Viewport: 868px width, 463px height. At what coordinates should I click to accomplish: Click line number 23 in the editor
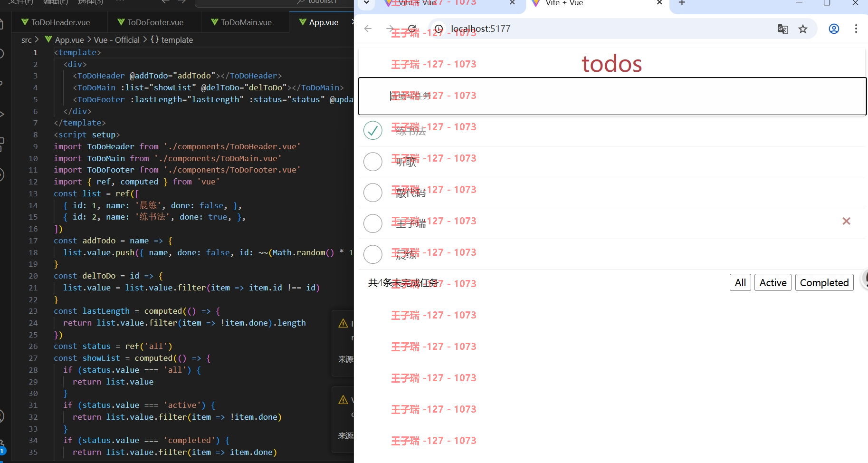[33, 311]
